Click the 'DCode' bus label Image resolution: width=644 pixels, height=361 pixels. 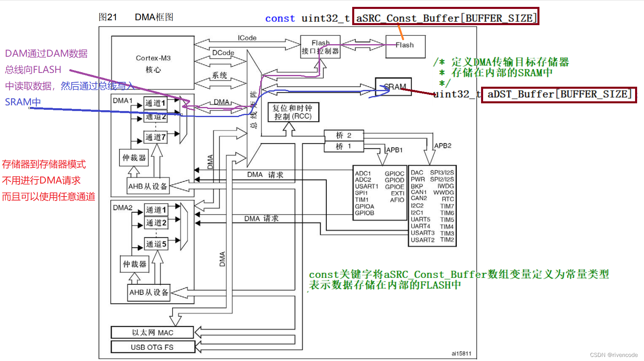(223, 53)
